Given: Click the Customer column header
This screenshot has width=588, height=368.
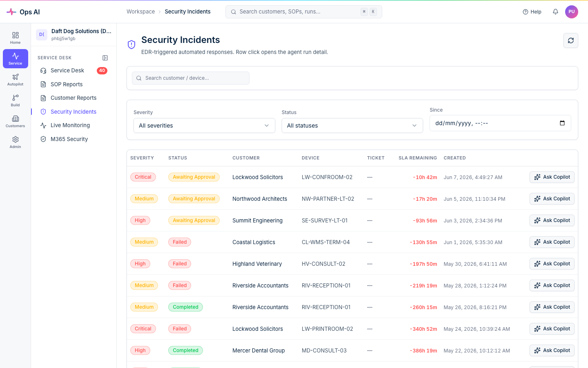Looking at the screenshot, I should [x=246, y=158].
